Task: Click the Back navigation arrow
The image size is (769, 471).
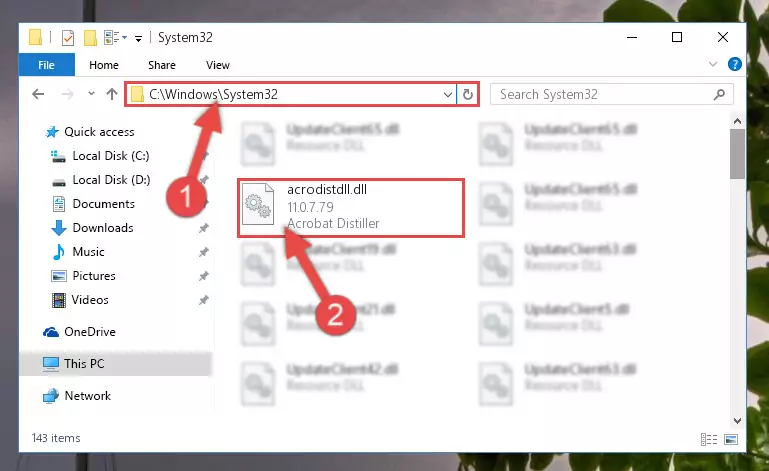Action: coord(38,94)
